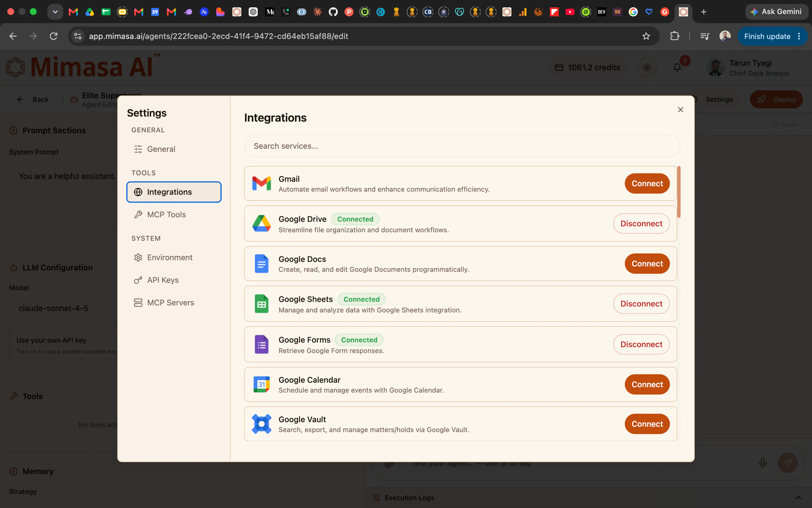
Task: Open a new browser tab with the plus
Action: tap(704, 12)
